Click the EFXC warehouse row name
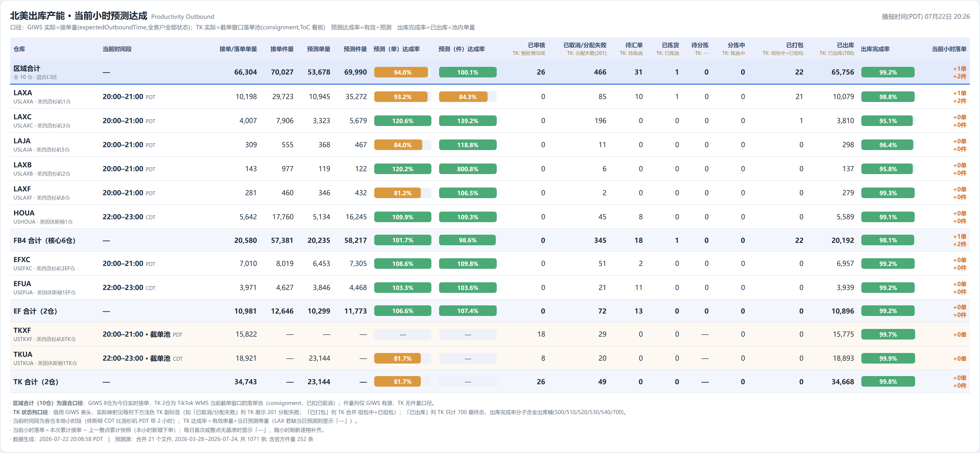Viewport: 980px width, 453px height. tap(22, 260)
